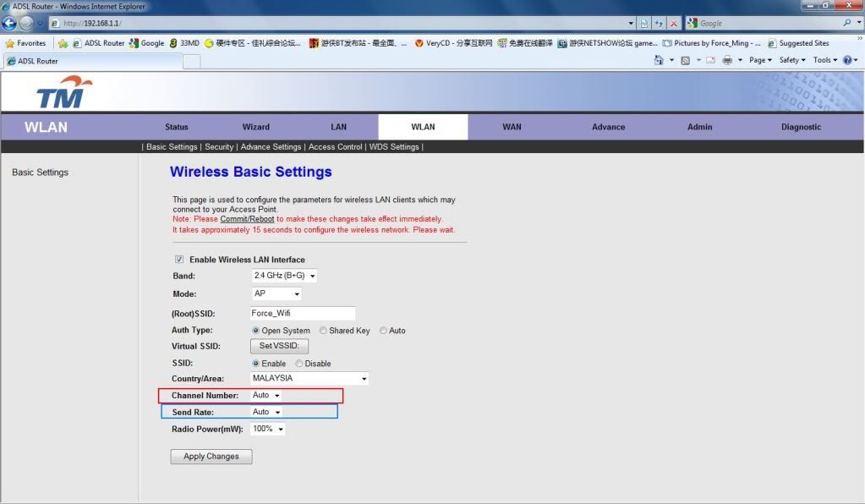Image resolution: width=865 pixels, height=504 pixels.
Task: Expand the Band dropdown
Action: pos(284,277)
